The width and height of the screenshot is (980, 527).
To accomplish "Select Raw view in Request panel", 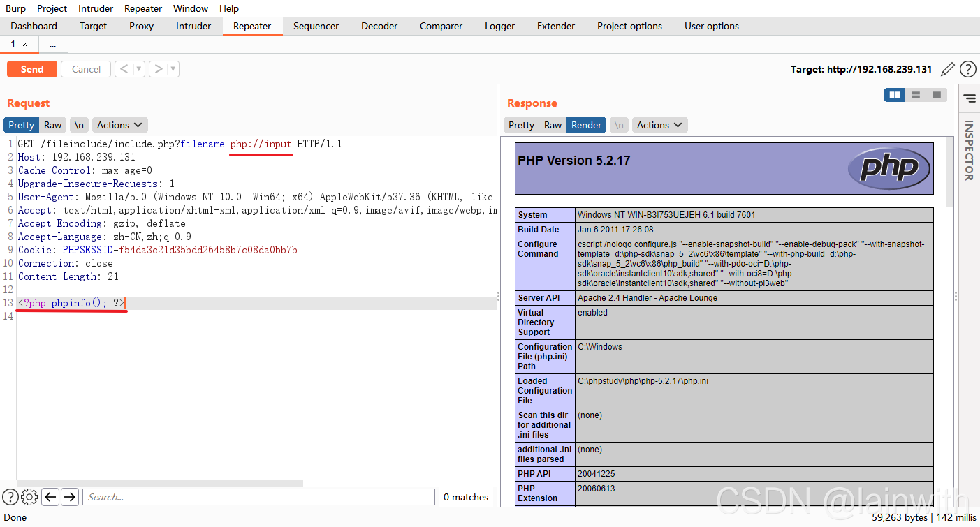I will (53, 125).
